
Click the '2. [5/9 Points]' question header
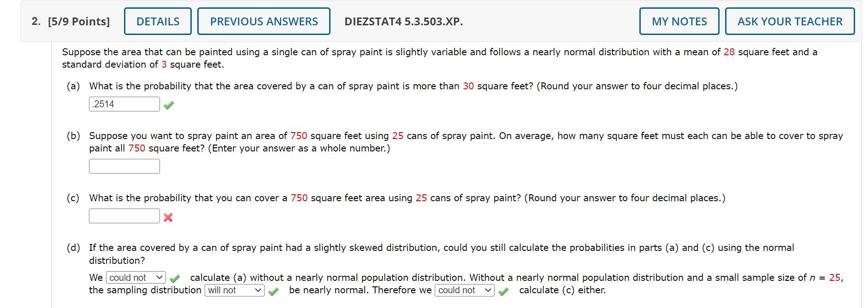point(71,21)
